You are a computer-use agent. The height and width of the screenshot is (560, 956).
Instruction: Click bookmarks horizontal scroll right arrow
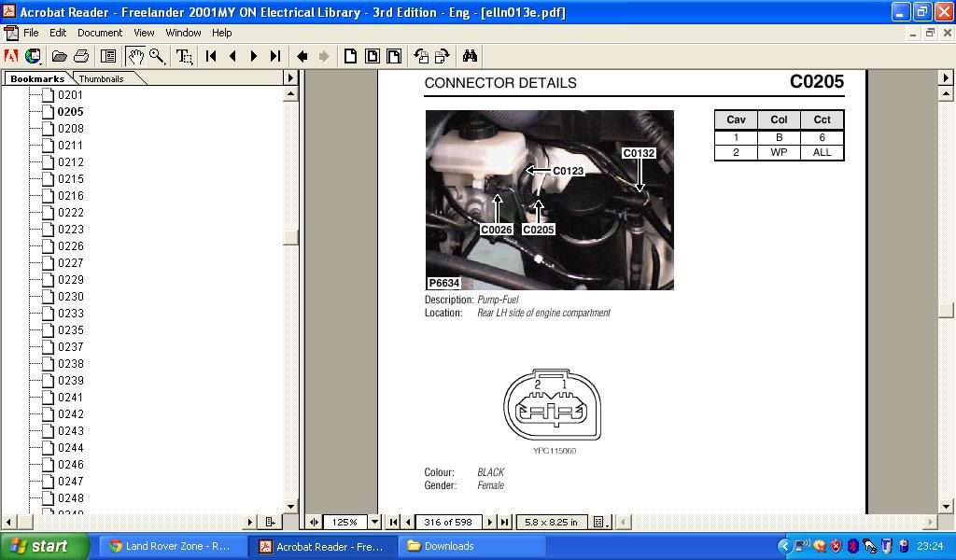point(250,523)
